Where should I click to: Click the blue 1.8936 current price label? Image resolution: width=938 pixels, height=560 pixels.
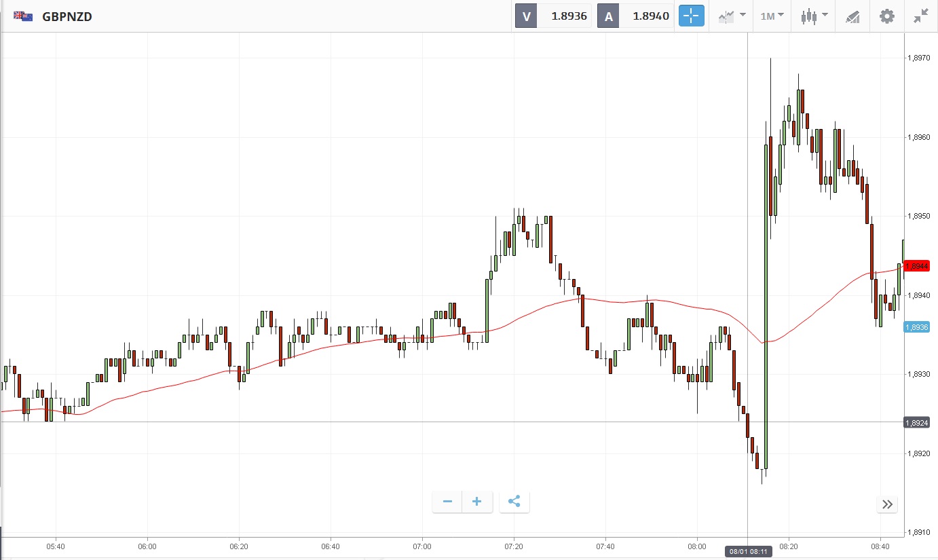click(916, 327)
